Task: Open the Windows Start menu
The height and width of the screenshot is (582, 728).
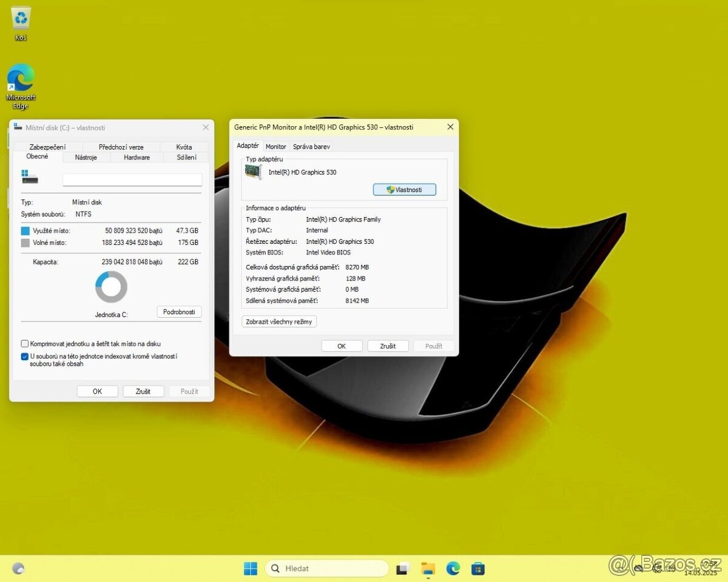Action: pos(251,568)
